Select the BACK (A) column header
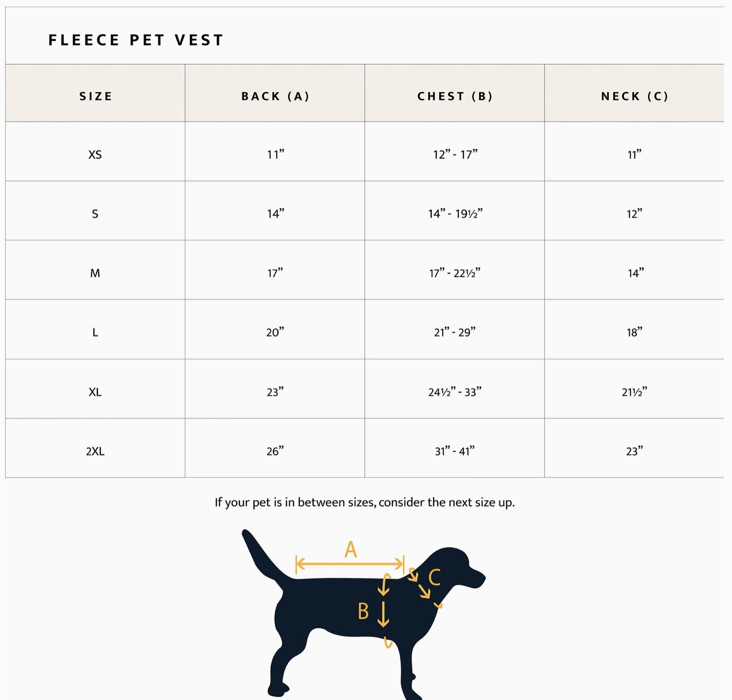 pyautogui.click(x=275, y=96)
